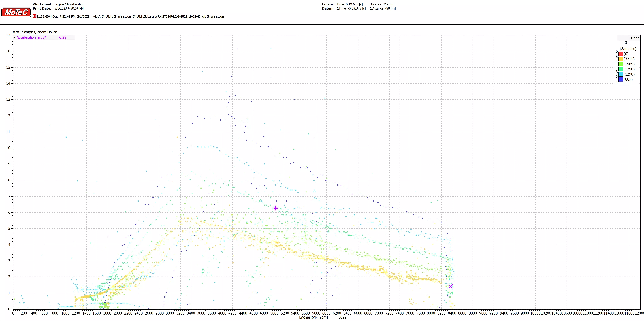Click the Datum ΔTime -0:03.373 readout
The height and width of the screenshot is (321, 644).
[351, 8]
